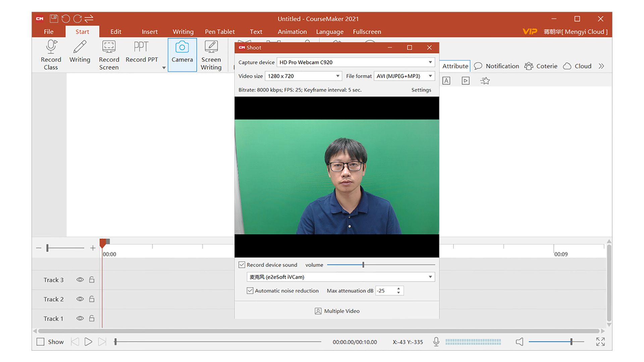Select the Writing pencil tool

(x=80, y=51)
